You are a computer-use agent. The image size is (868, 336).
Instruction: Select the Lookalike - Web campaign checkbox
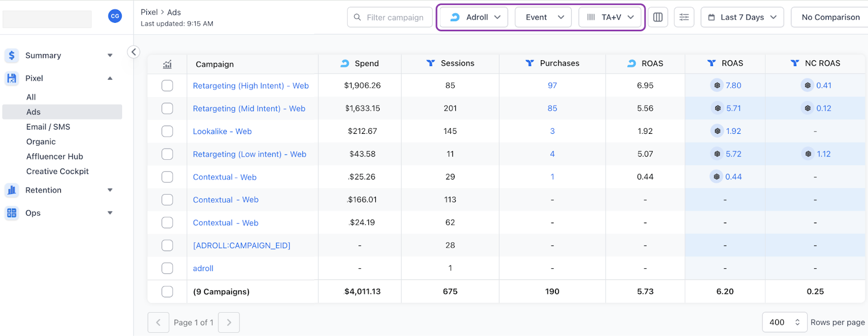[x=167, y=131]
